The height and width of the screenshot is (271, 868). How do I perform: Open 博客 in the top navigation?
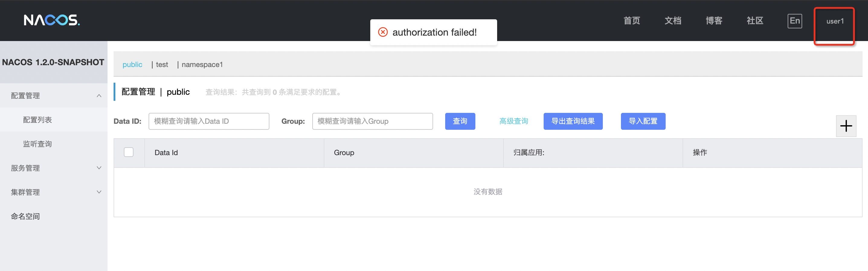coord(714,21)
